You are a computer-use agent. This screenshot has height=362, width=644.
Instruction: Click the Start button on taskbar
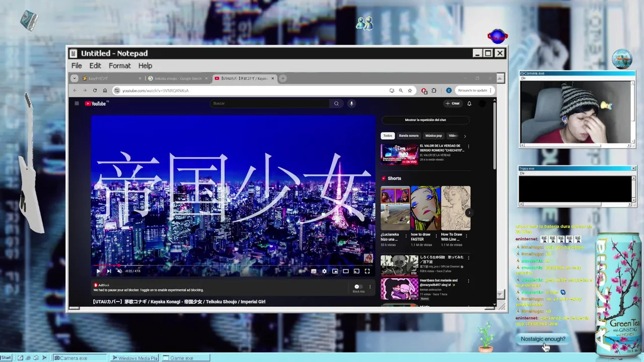(x=7, y=358)
